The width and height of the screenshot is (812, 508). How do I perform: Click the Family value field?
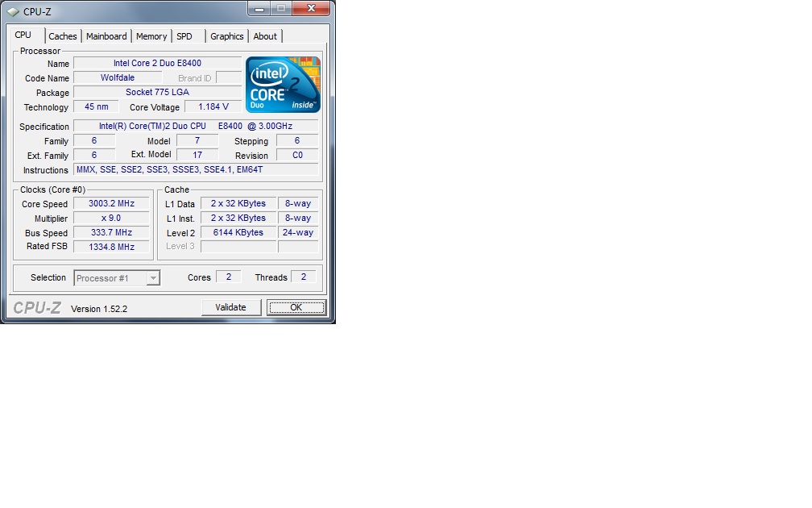tap(94, 140)
